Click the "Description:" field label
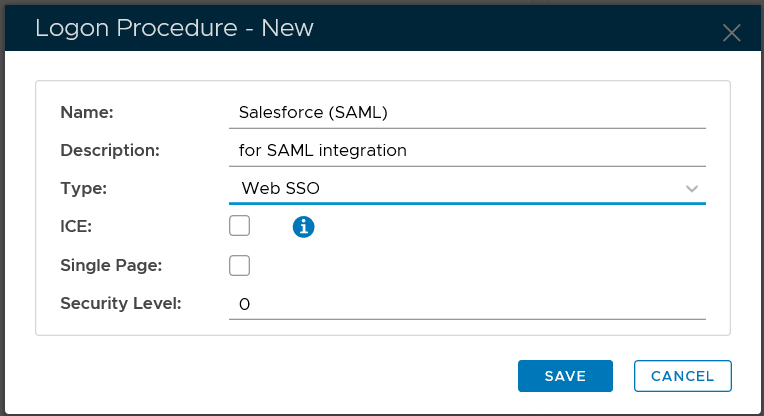The image size is (764, 416). tap(110, 150)
